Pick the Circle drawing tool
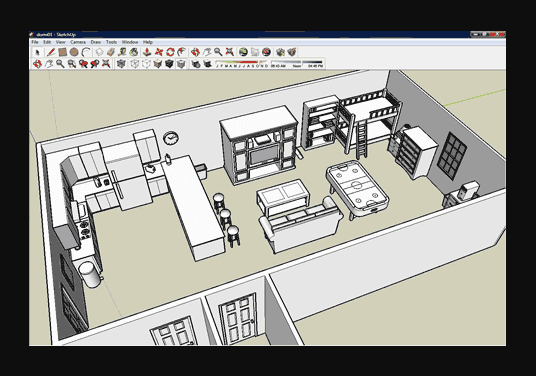This screenshot has height=376, width=536. [x=74, y=52]
